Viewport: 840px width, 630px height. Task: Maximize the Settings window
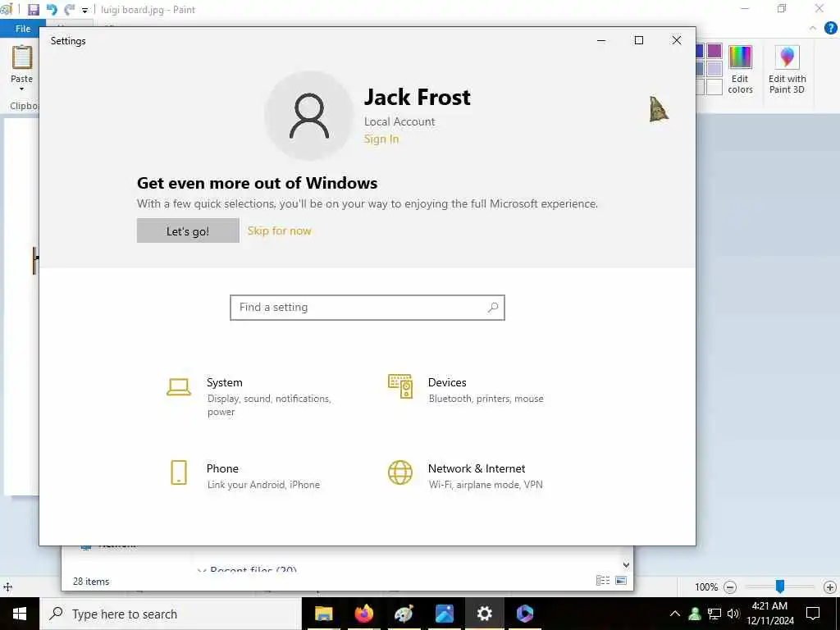[638, 40]
